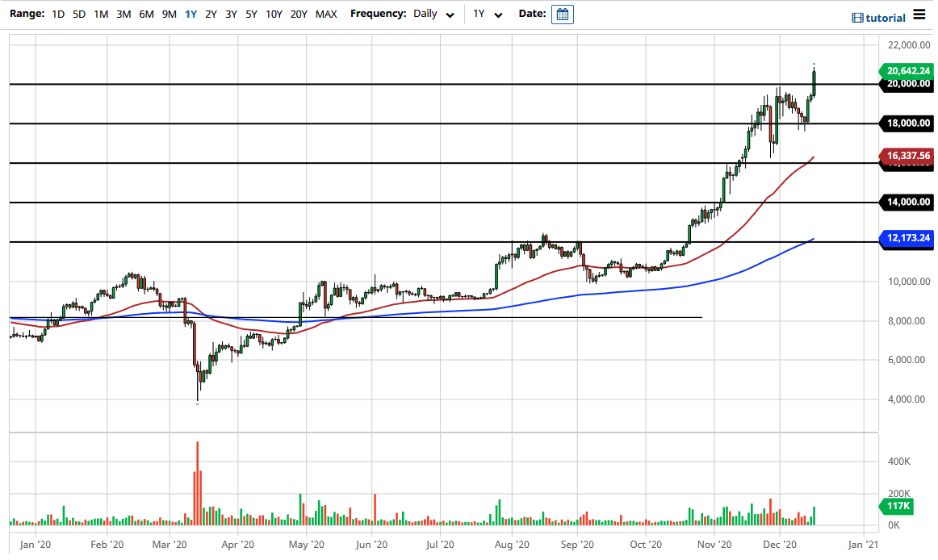
Task: Select the 5D range
Action: [77, 14]
